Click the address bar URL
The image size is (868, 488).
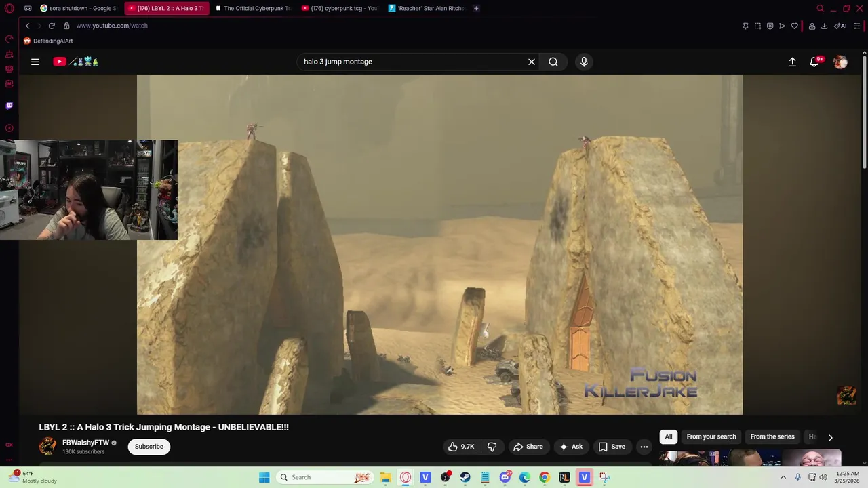pos(112,26)
